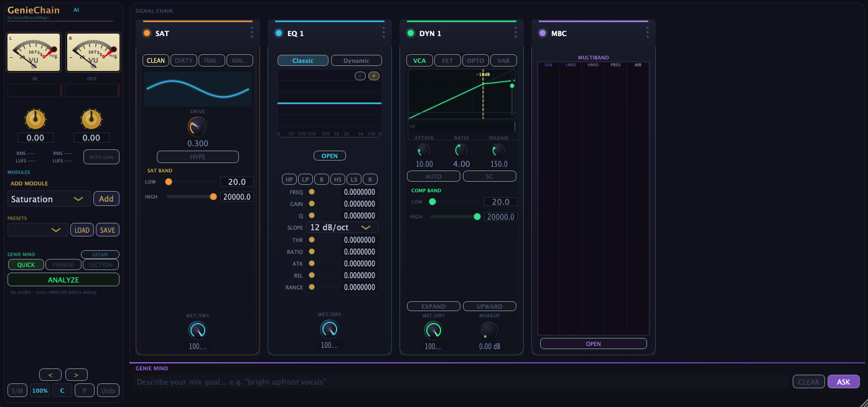Screen dimensions: 868x407
Task: Open the SLOPE 12 dB/oct dropdown
Action: [342, 227]
